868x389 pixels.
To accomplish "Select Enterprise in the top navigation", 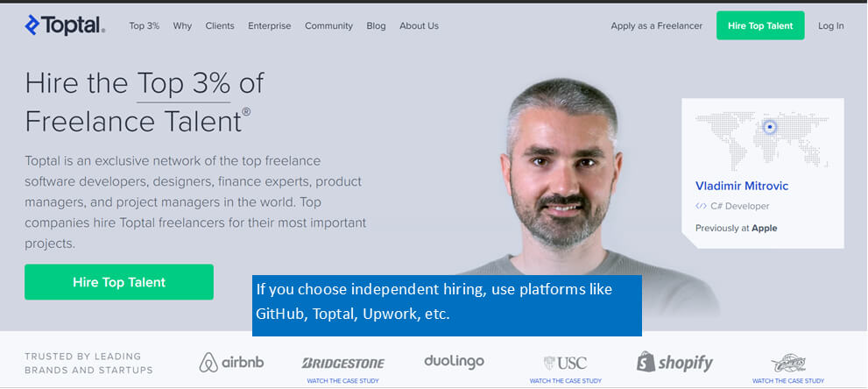I will [270, 26].
